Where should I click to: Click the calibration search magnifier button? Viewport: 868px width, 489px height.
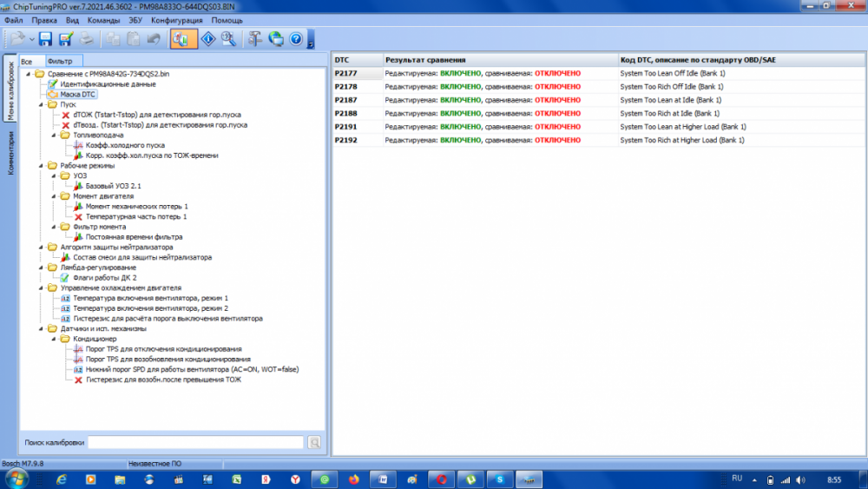pos(314,442)
